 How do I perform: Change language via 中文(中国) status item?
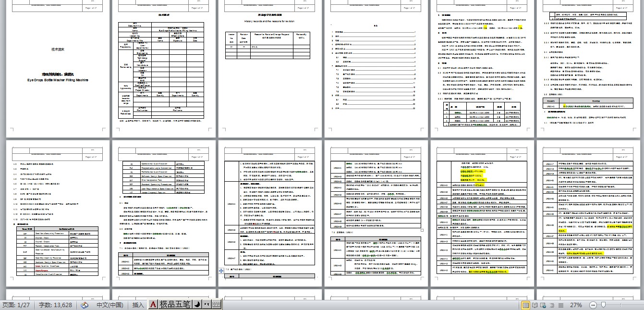110,305
